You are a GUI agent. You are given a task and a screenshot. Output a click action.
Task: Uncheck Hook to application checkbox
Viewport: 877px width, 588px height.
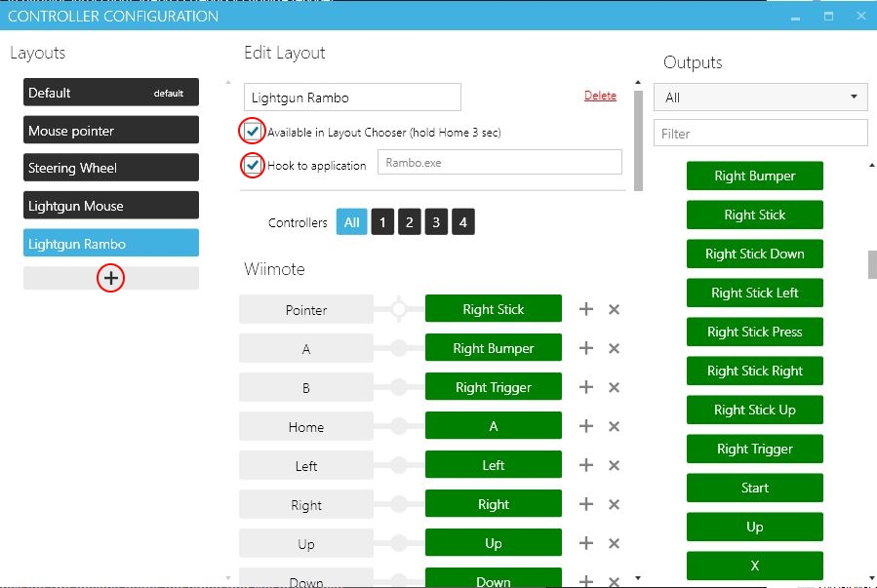[253, 165]
